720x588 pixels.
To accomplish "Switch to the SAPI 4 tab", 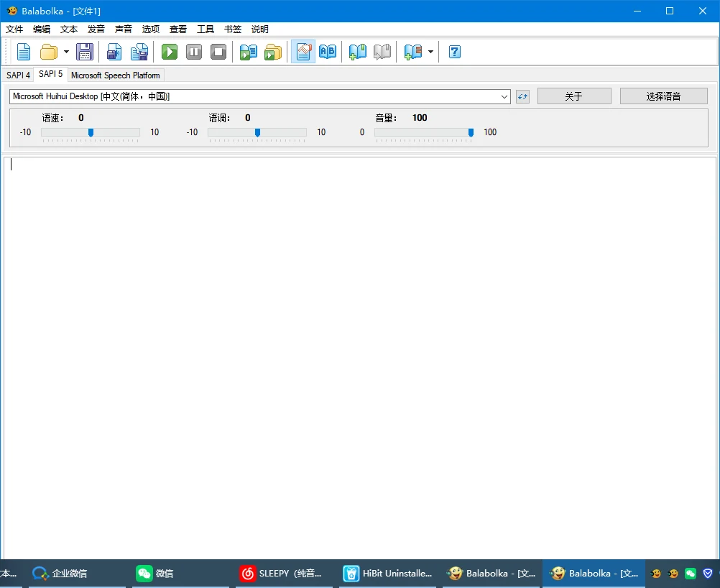I will click(x=18, y=75).
